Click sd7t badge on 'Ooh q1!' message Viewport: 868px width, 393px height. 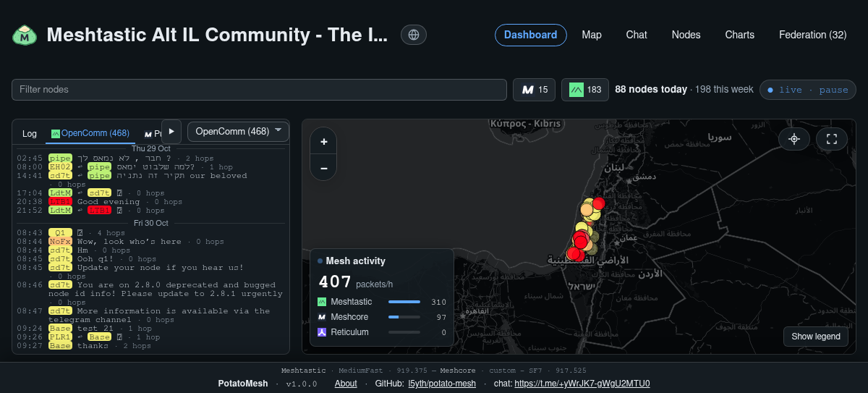point(60,258)
